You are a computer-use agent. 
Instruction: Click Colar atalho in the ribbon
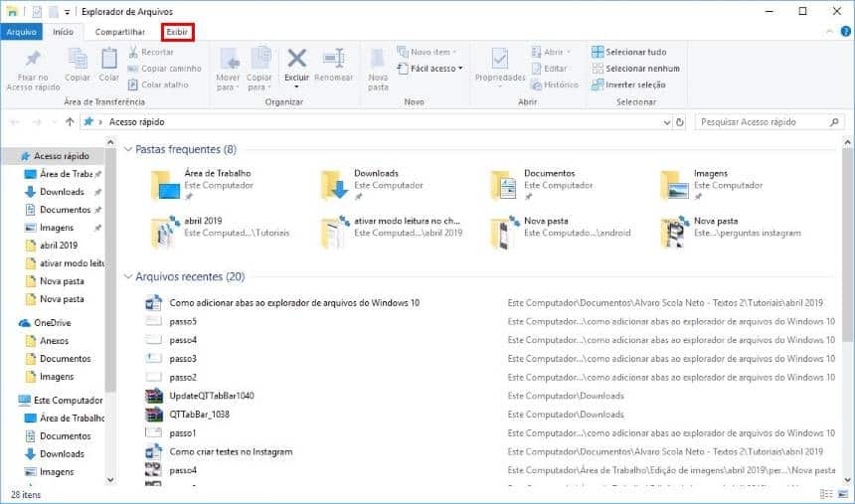(x=158, y=85)
